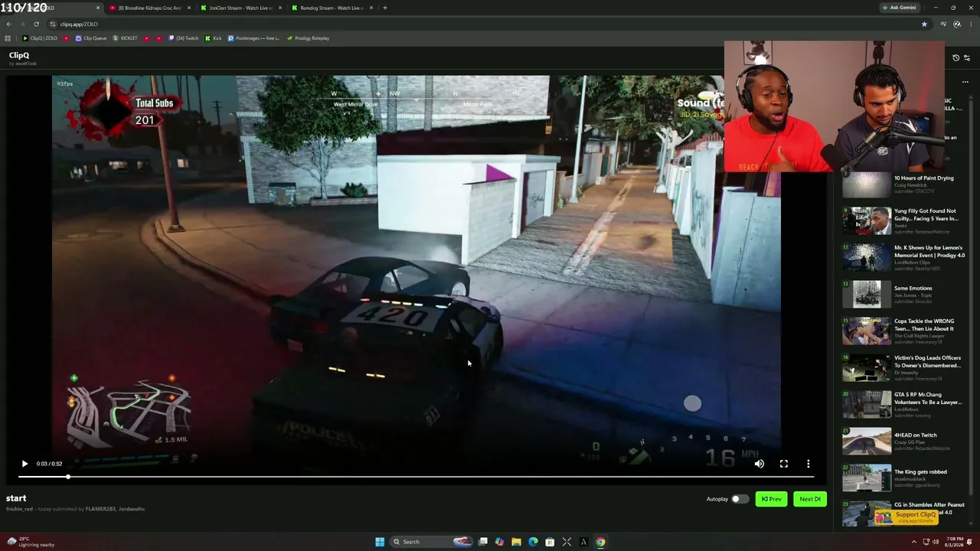Mute the clip player volume
This screenshot has width=980, height=551.
coord(759,464)
